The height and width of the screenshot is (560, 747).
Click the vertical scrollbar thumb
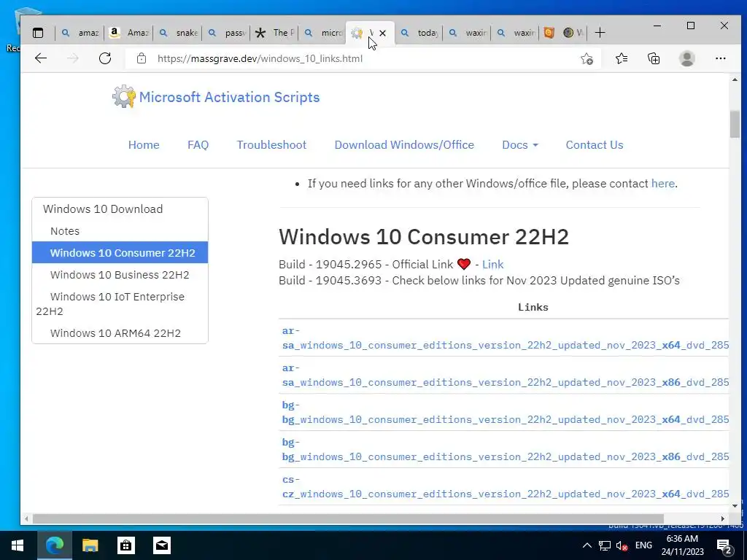point(735,124)
